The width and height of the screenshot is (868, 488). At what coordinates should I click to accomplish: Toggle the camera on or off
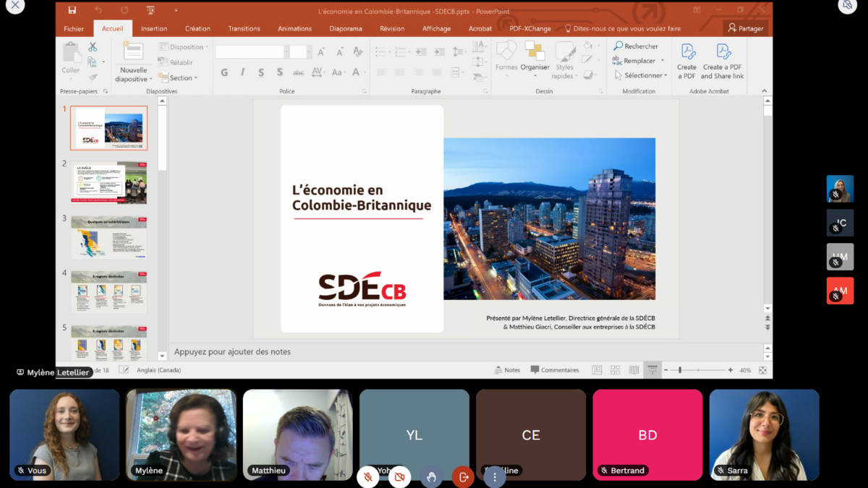399,477
